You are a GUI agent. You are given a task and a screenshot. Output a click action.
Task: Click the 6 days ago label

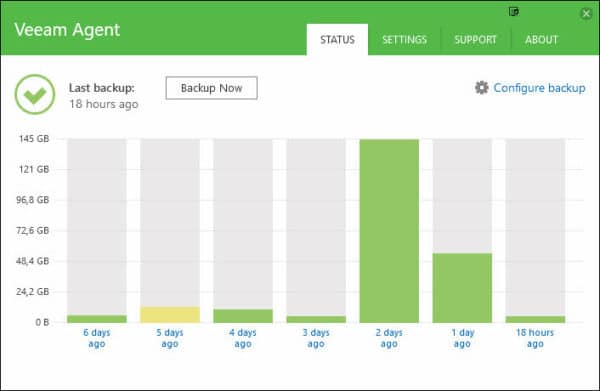click(97, 338)
